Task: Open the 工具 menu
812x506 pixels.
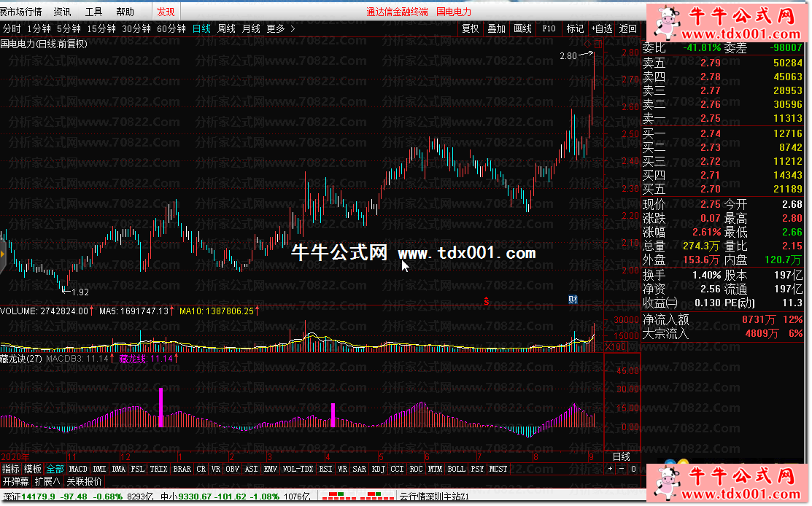Action: [93, 12]
